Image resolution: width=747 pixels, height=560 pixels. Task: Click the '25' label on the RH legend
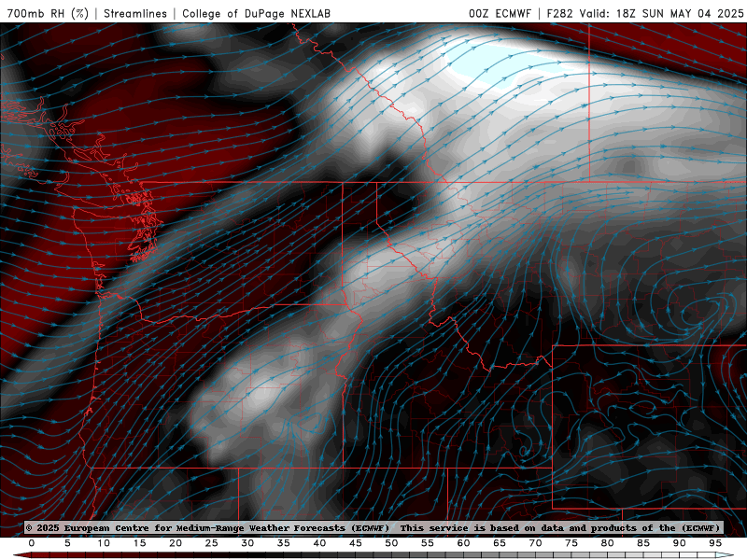point(212,543)
